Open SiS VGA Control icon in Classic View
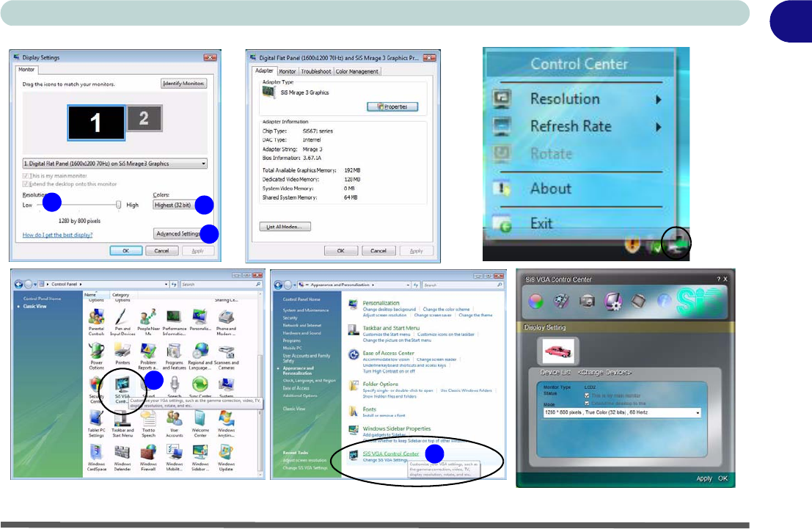The image size is (812, 529). [122, 390]
